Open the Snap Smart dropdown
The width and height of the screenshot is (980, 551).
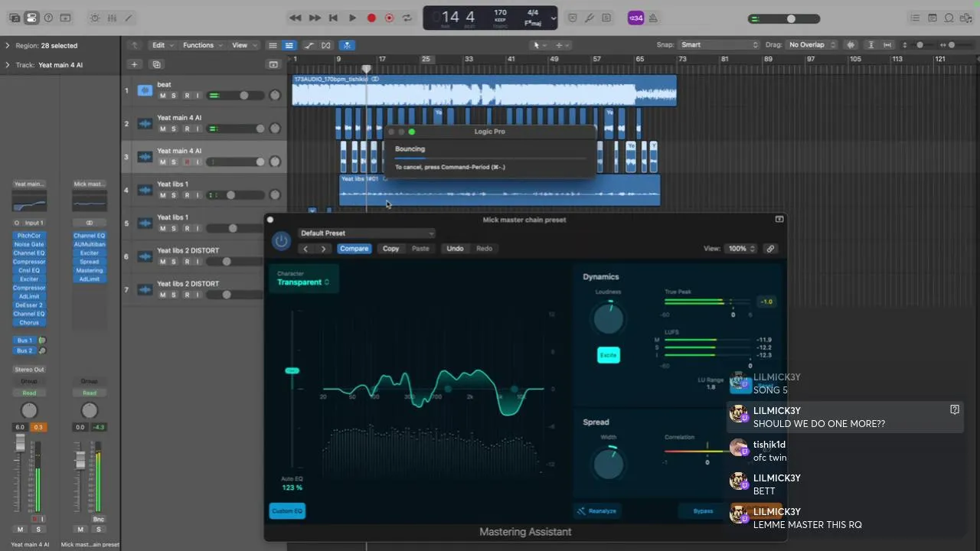pos(718,45)
